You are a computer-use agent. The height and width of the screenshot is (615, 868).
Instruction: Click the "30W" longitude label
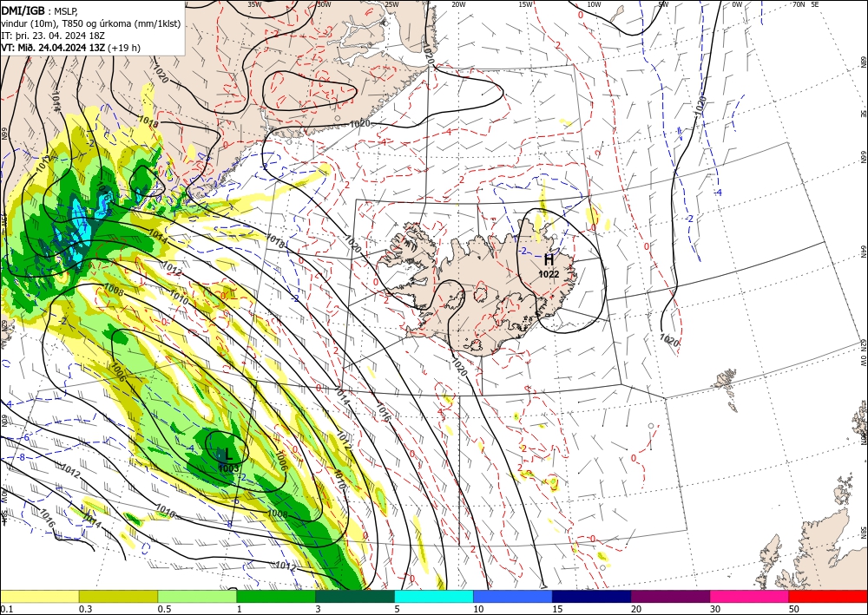(324, 4)
